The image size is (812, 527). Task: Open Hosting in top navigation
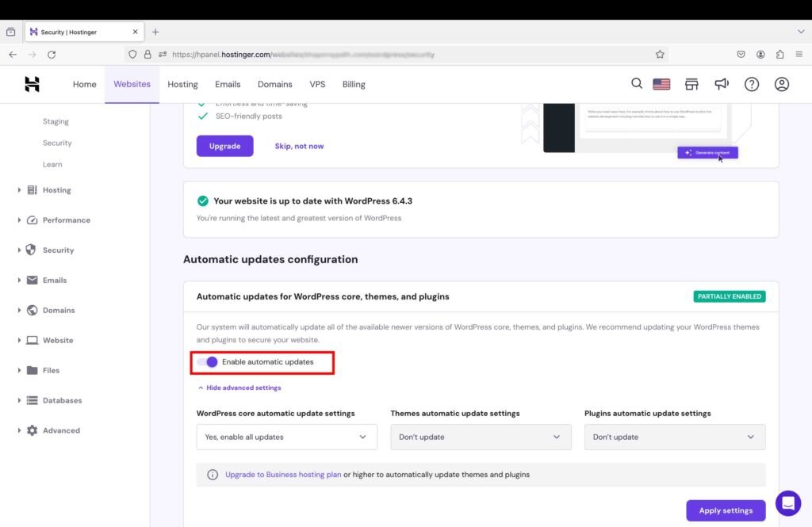pyautogui.click(x=182, y=84)
